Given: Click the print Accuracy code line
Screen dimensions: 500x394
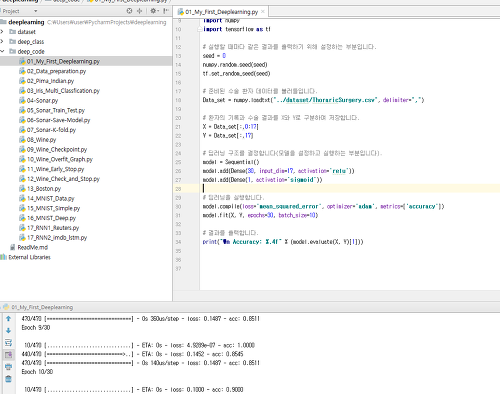Looking at the screenshot, I should click(283, 242).
